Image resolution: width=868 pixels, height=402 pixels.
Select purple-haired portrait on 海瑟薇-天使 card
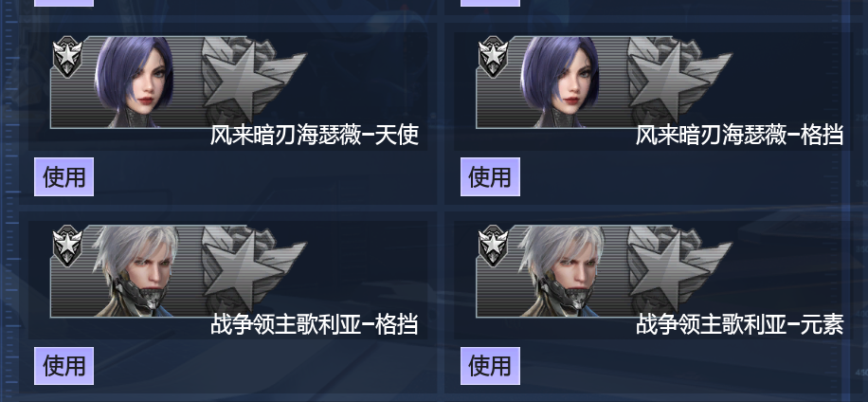pyautogui.click(x=135, y=82)
